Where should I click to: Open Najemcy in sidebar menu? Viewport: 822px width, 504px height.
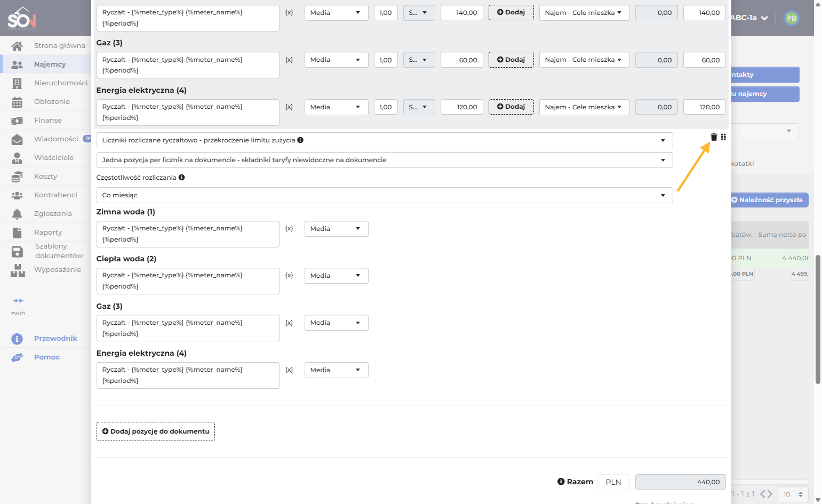[50, 65]
